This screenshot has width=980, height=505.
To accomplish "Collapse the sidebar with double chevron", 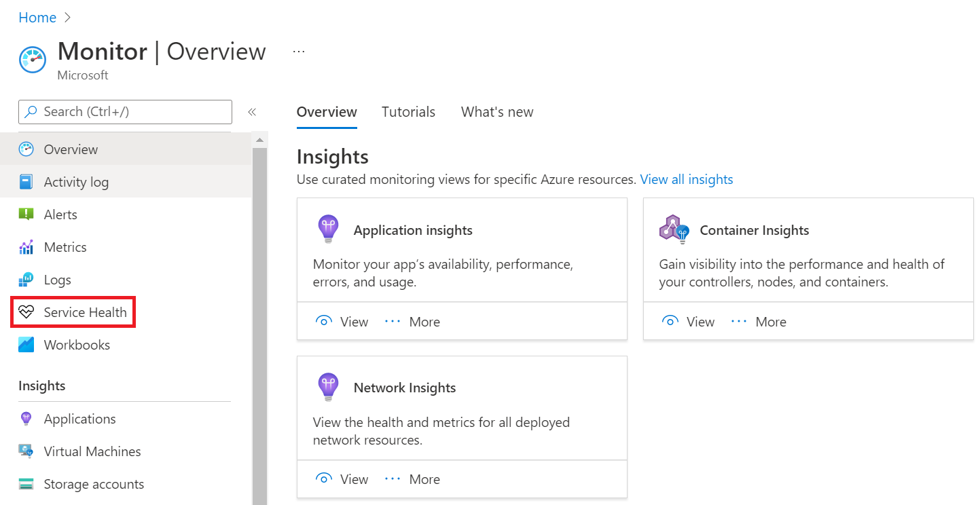I will [x=251, y=112].
